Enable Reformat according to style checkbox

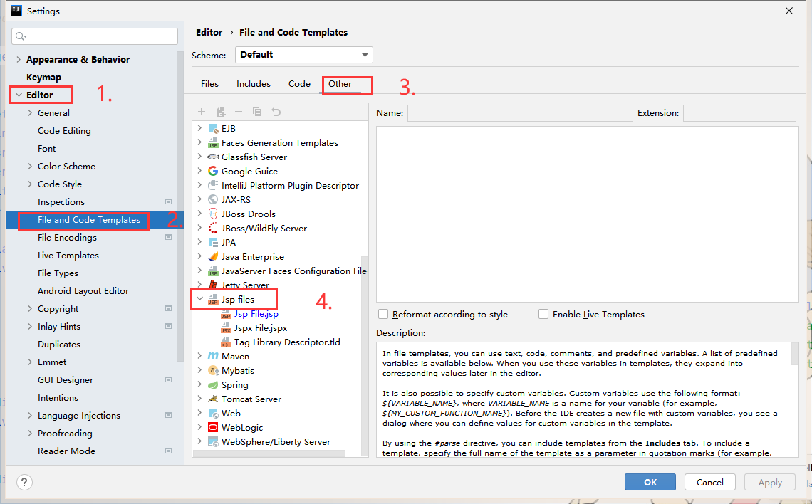(383, 314)
